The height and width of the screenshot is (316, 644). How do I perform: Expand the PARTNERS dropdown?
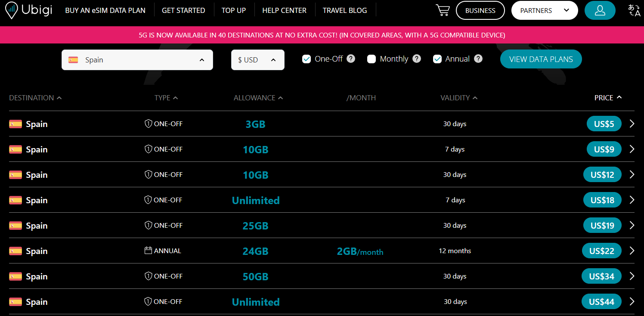pyautogui.click(x=545, y=10)
